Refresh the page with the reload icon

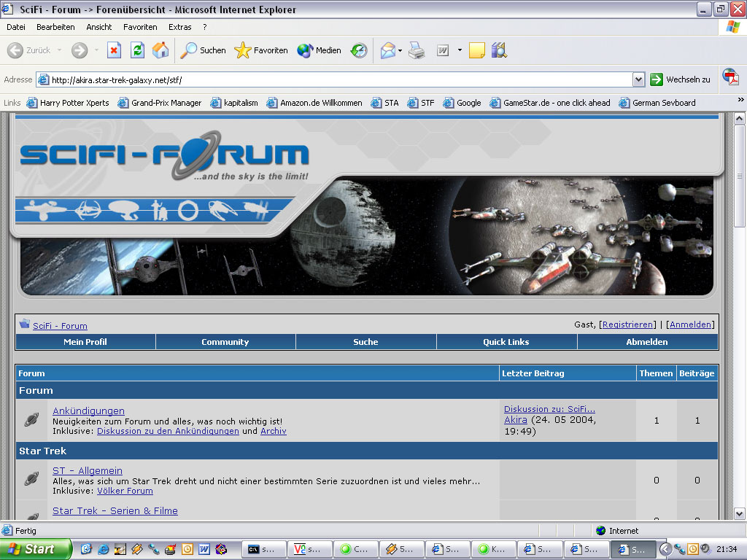[137, 50]
